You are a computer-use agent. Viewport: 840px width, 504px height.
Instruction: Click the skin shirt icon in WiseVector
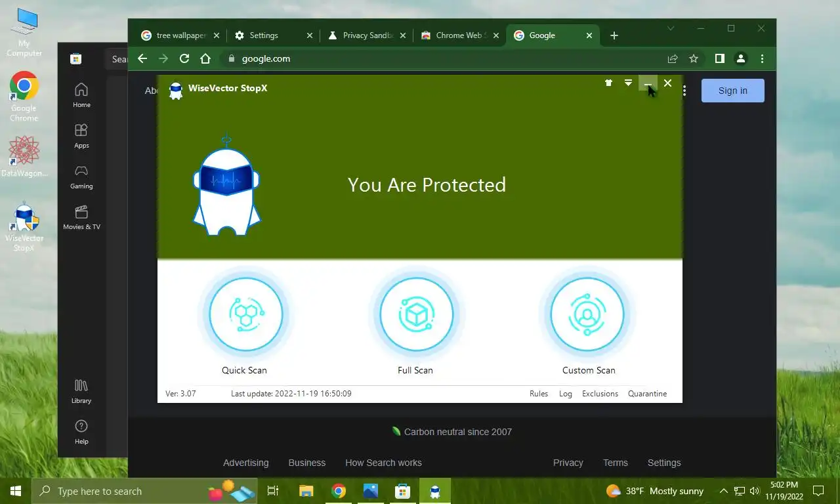pos(608,83)
